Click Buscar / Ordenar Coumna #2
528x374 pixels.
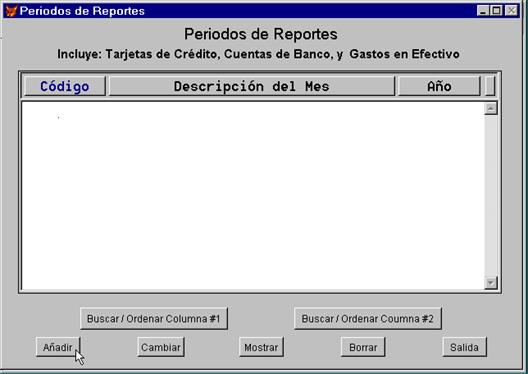click(368, 318)
